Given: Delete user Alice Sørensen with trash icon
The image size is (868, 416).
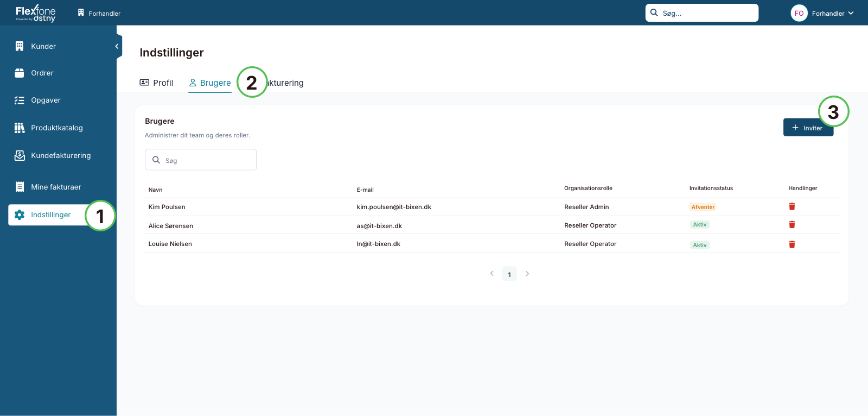Looking at the screenshot, I should [x=792, y=224].
